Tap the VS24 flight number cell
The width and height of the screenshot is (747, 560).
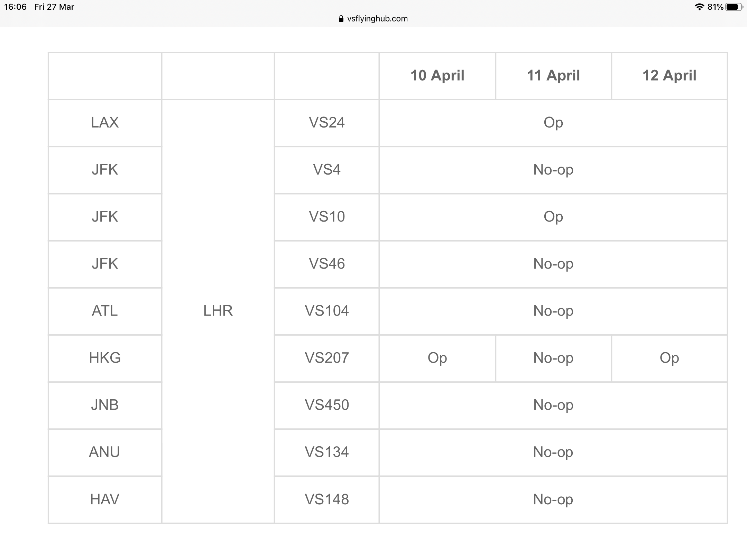coord(327,123)
